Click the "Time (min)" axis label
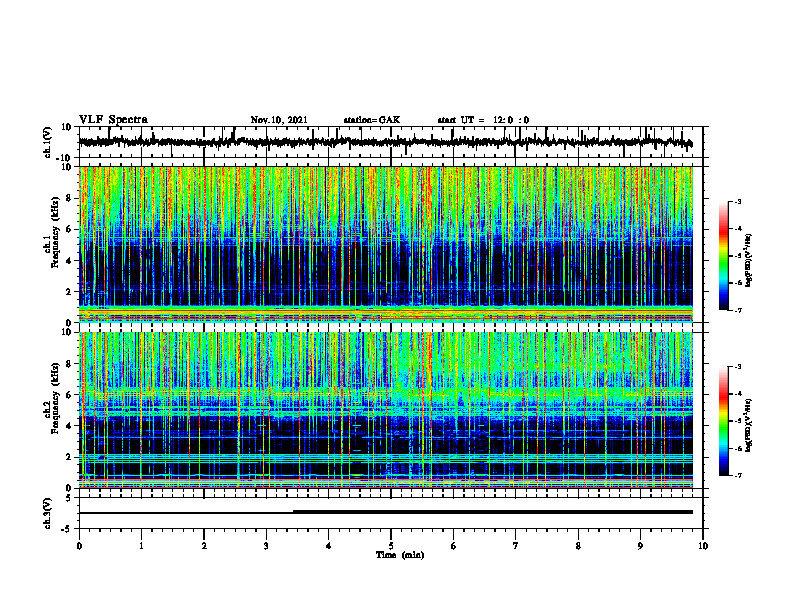The height and width of the screenshot is (612, 792). (x=400, y=555)
